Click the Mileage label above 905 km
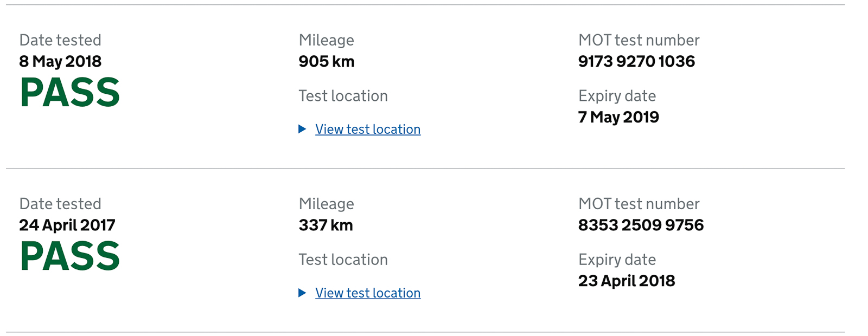 327,41
